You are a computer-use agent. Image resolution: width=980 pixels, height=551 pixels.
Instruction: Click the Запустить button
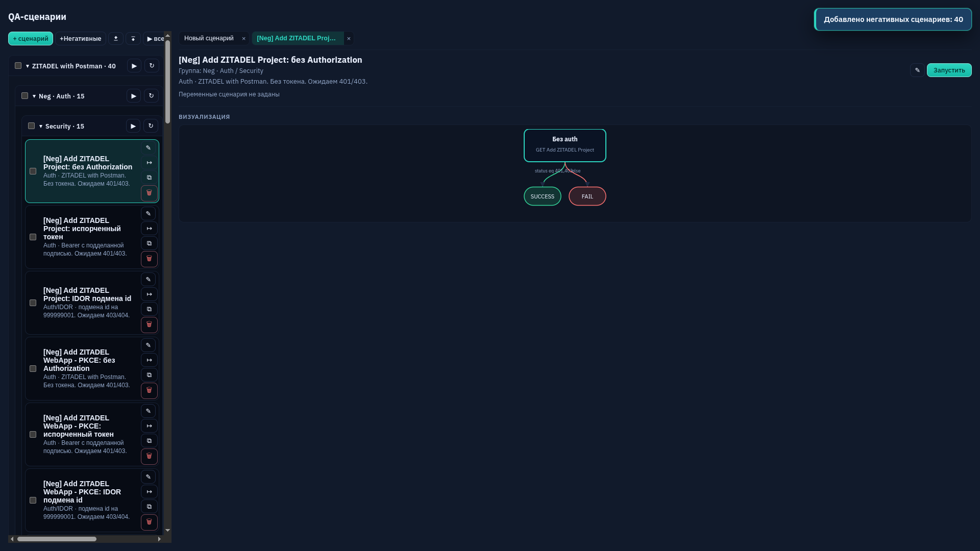tap(949, 70)
